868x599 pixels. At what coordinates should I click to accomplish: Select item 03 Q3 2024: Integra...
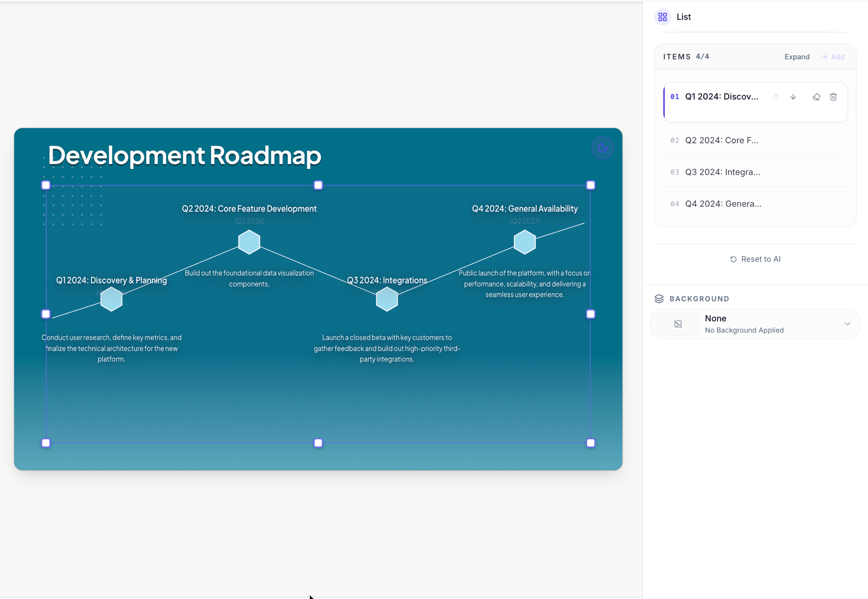(755, 172)
